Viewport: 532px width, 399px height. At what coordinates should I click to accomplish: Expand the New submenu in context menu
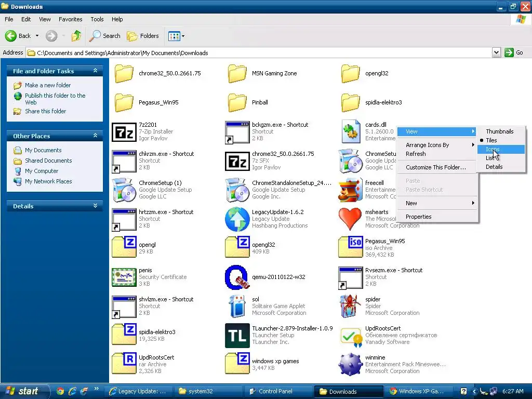click(437, 203)
